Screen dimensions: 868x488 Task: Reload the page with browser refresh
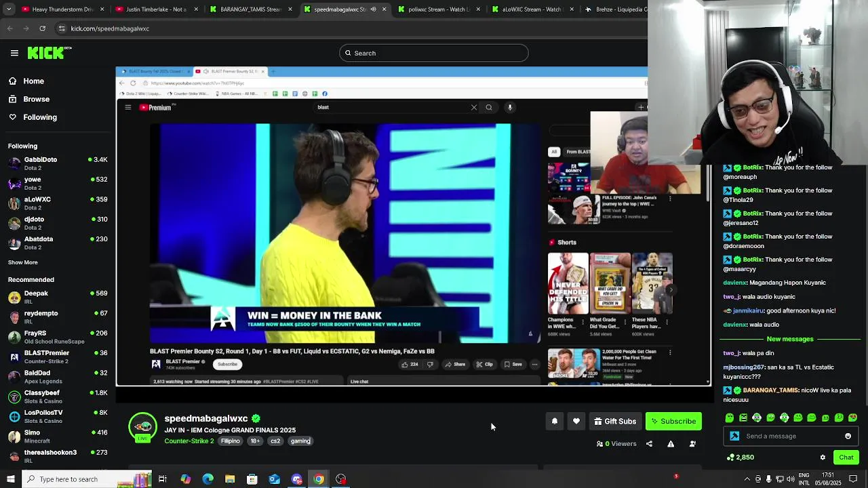(42, 28)
